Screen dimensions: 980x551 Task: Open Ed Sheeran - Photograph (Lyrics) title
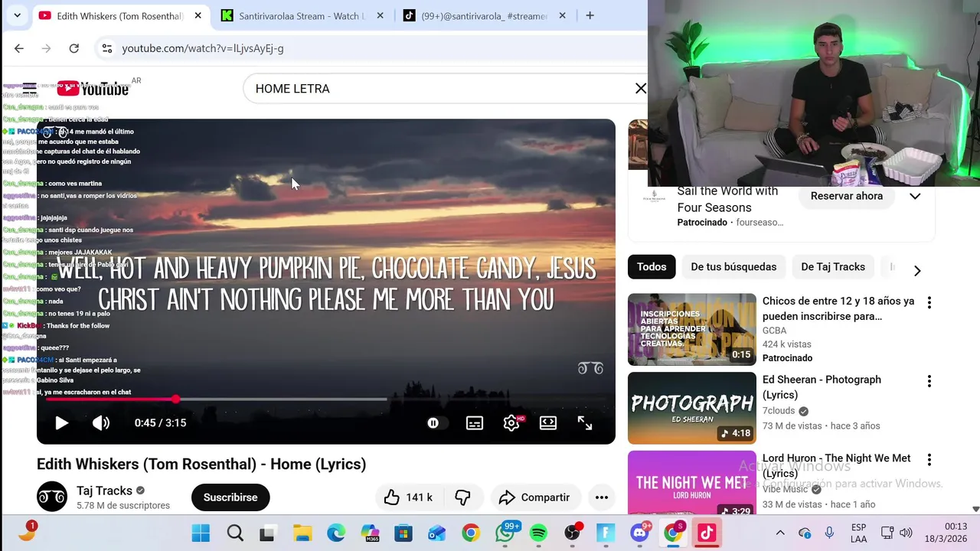tap(822, 387)
